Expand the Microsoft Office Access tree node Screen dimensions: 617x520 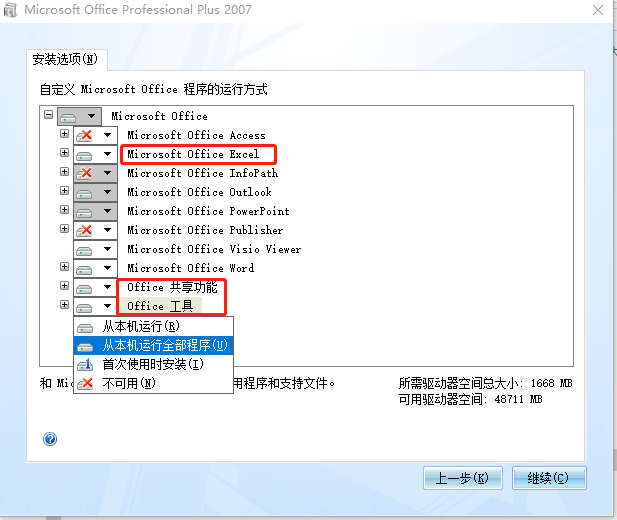click(64, 135)
